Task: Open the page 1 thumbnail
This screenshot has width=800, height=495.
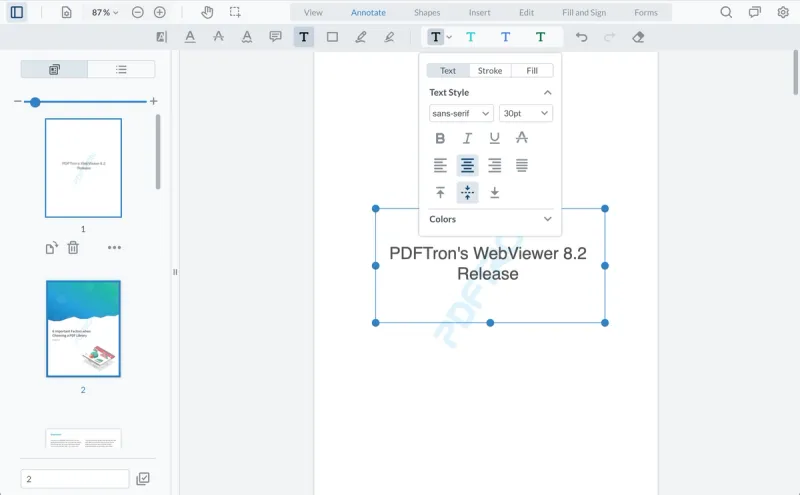Action: pos(83,168)
